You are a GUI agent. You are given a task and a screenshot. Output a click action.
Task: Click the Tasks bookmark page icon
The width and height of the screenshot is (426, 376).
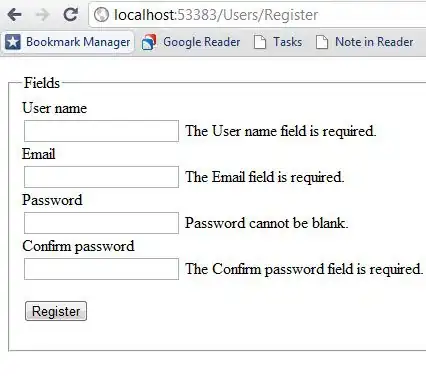pyautogui.click(x=260, y=42)
